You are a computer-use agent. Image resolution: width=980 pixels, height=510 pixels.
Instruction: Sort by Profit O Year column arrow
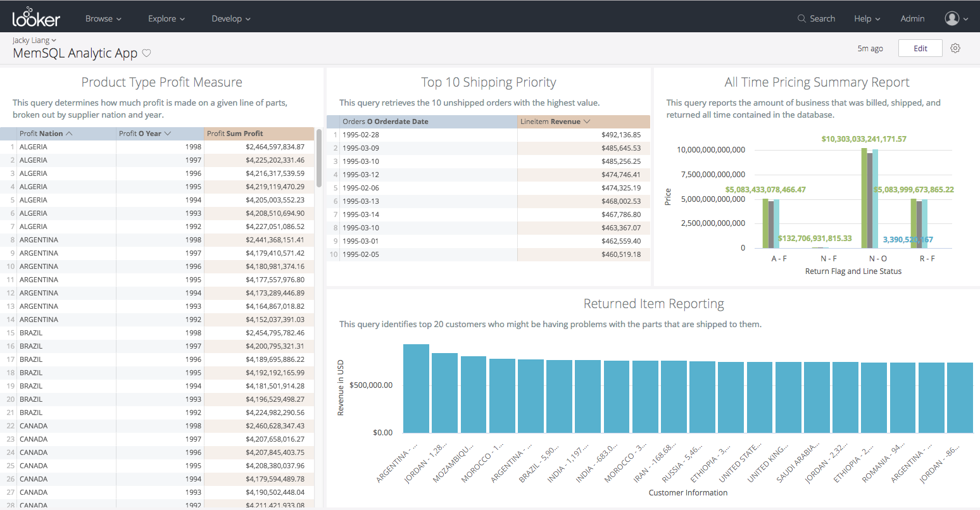(167, 134)
